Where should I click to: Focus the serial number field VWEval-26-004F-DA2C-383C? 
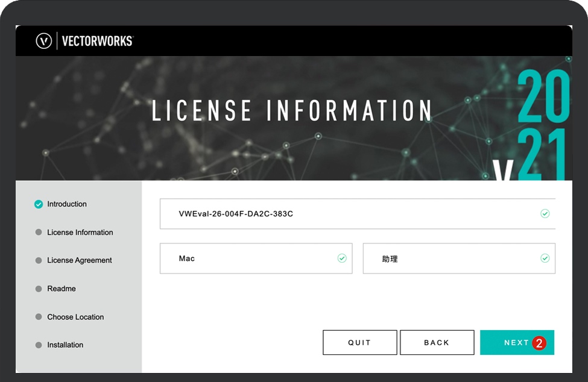point(358,213)
